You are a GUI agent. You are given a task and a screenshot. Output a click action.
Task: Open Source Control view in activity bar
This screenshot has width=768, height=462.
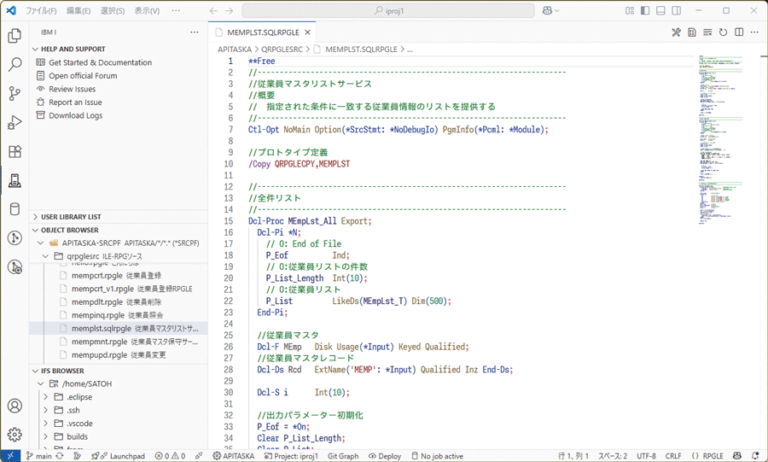pyautogui.click(x=15, y=93)
